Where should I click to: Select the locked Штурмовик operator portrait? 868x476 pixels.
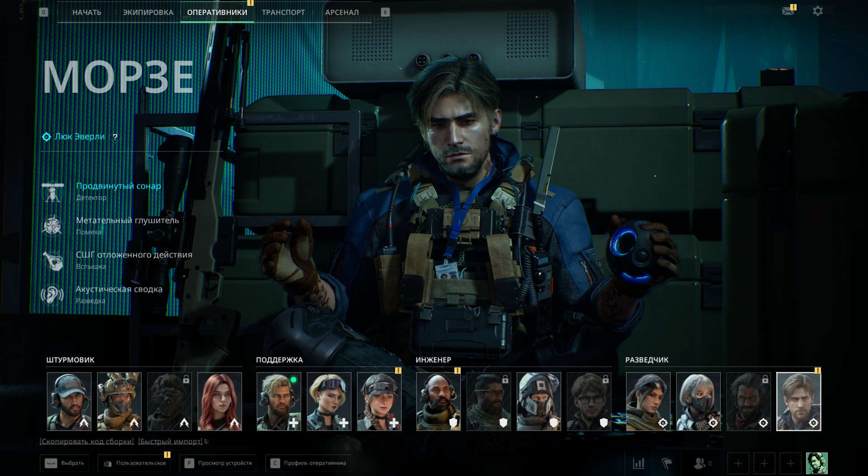(170, 401)
